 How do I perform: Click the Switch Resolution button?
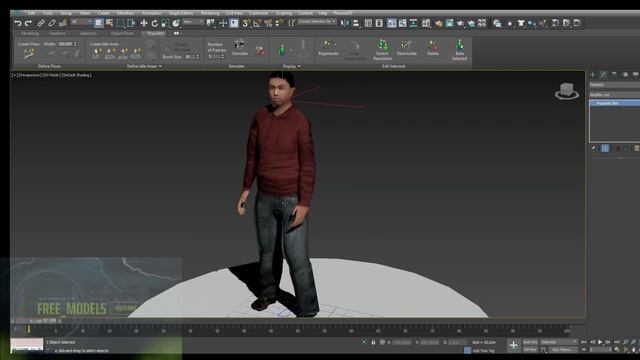382,50
